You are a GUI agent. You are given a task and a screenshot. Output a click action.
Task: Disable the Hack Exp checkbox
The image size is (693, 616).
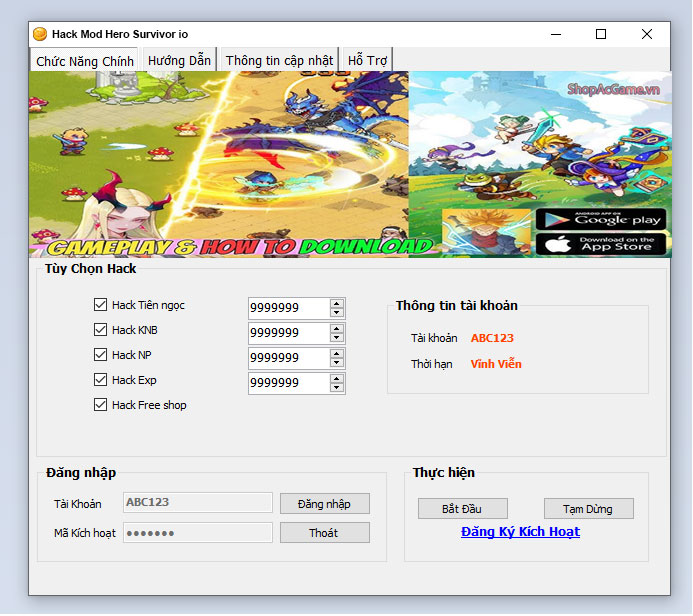pos(100,380)
